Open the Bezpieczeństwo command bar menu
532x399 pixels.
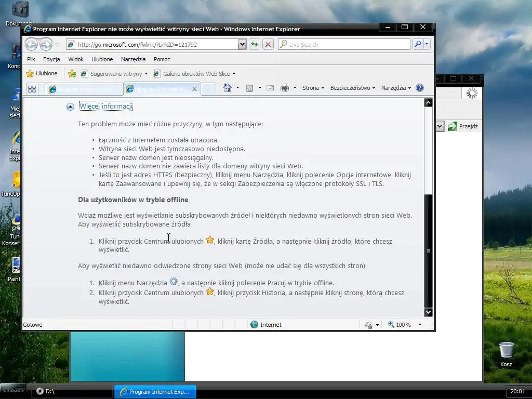coord(353,88)
